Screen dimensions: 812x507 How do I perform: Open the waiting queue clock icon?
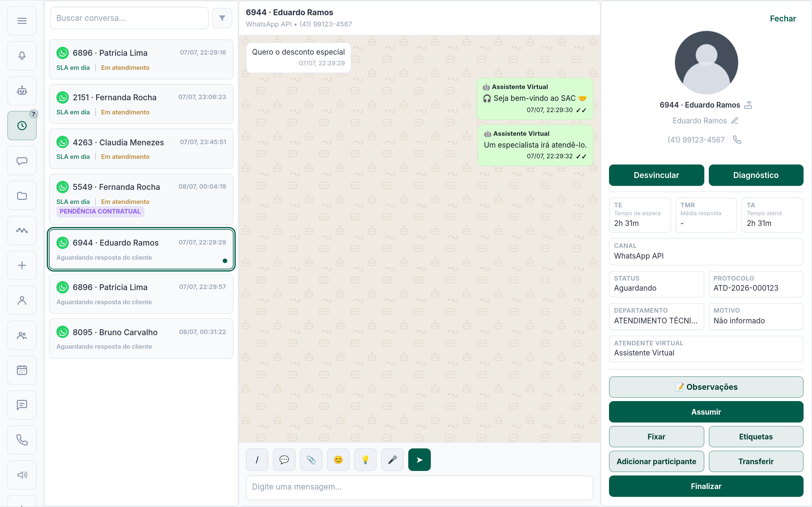click(22, 126)
